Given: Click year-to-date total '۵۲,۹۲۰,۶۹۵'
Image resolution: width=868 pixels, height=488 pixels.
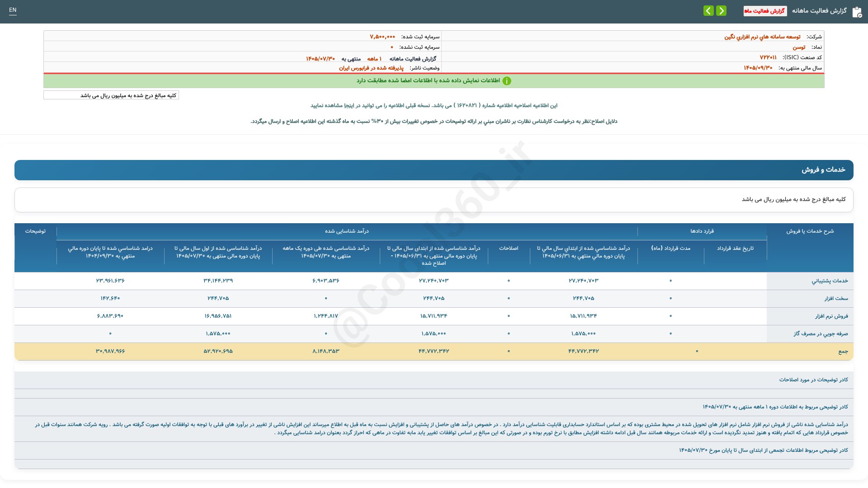Looking at the screenshot, I should (218, 351).
